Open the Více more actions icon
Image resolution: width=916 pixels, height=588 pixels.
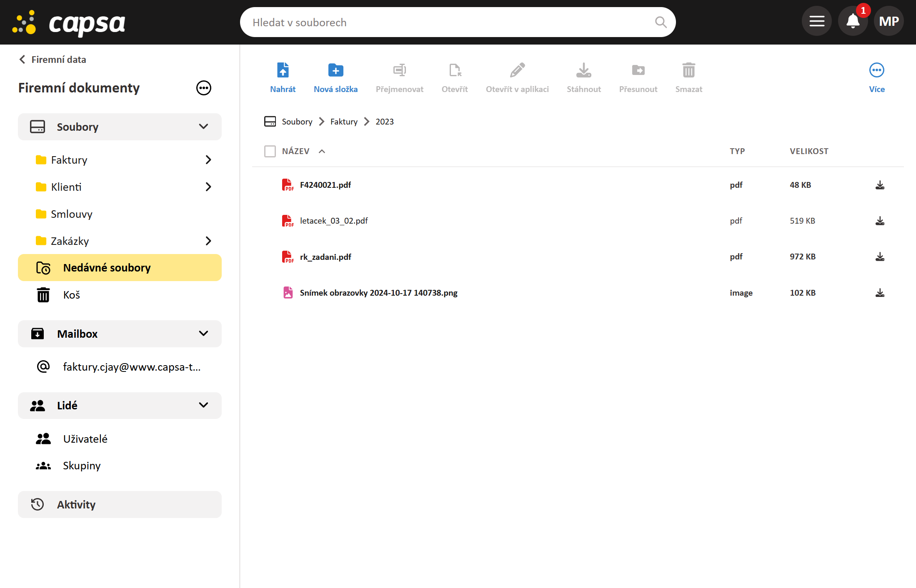(876, 70)
